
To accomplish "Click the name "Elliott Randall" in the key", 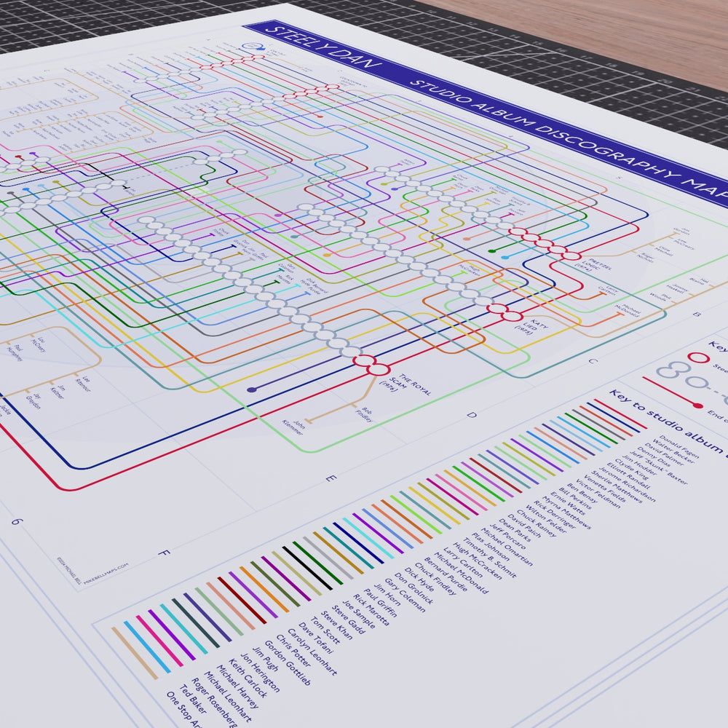I will click(x=629, y=478).
